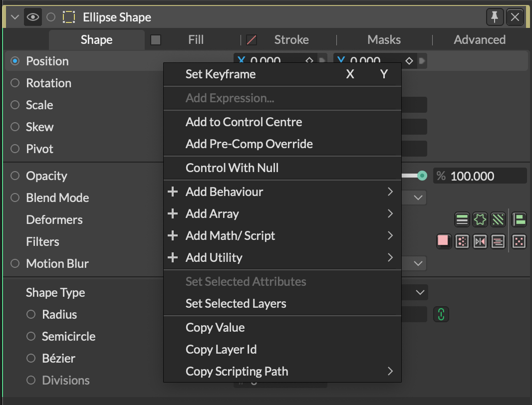The height and width of the screenshot is (405, 532).
Task: Click the pink square drop shadow filter icon
Action: (443, 241)
